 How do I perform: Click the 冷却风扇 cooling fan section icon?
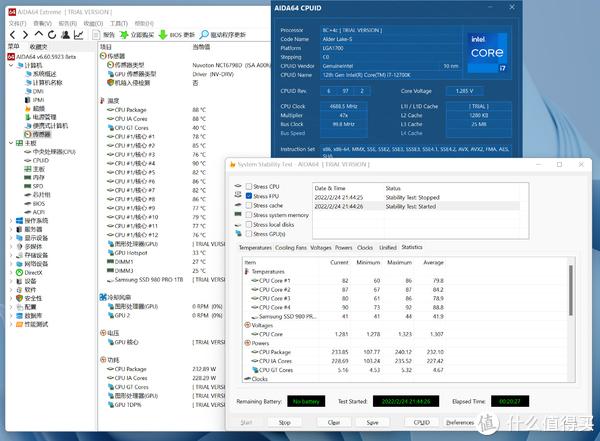103,297
